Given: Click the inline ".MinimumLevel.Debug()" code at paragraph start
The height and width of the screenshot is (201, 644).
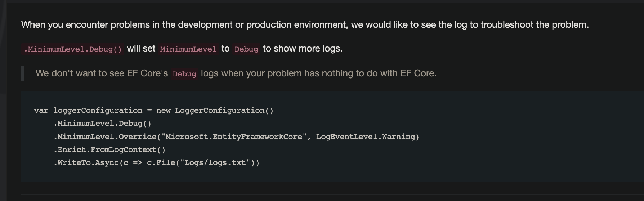Looking at the screenshot, I should (73, 49).
